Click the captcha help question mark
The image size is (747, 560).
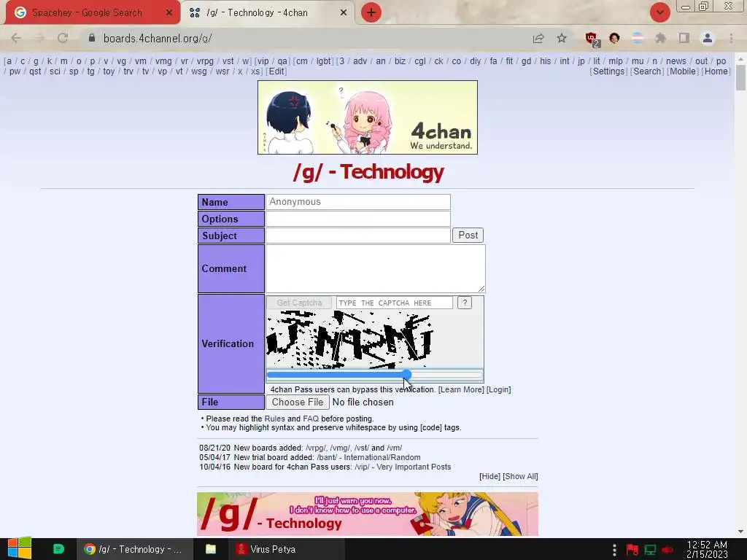pos(465,303)
